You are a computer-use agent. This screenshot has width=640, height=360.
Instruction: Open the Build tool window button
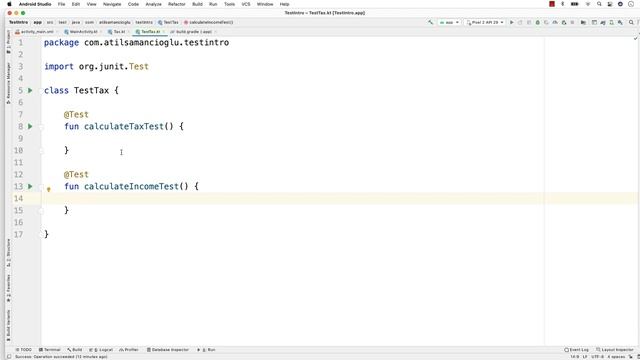tap(75, 350)
